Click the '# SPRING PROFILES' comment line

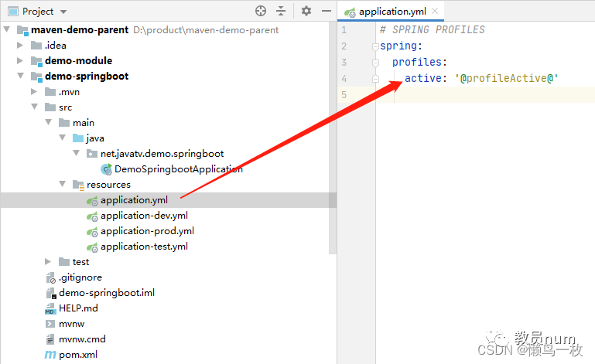pos(433,29)
